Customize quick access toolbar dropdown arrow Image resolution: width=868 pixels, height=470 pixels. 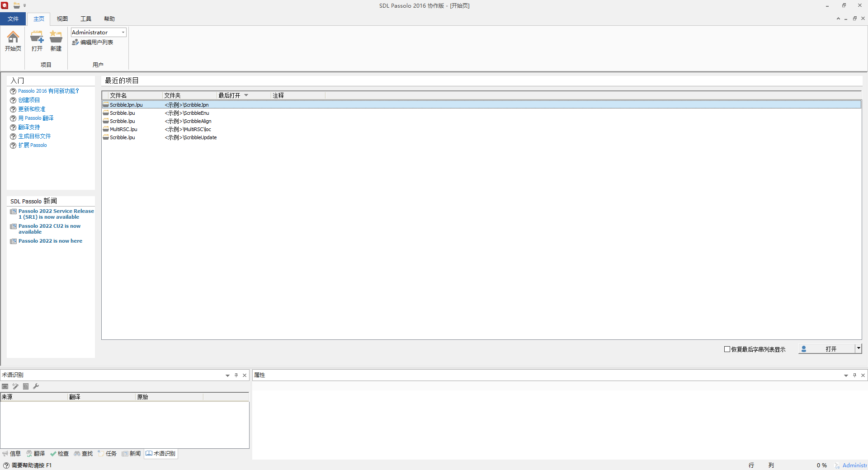(25, 6)
